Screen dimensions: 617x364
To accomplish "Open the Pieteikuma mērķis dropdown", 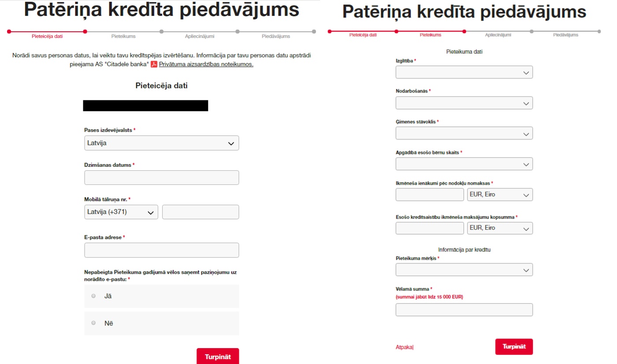I will point(464,269).
